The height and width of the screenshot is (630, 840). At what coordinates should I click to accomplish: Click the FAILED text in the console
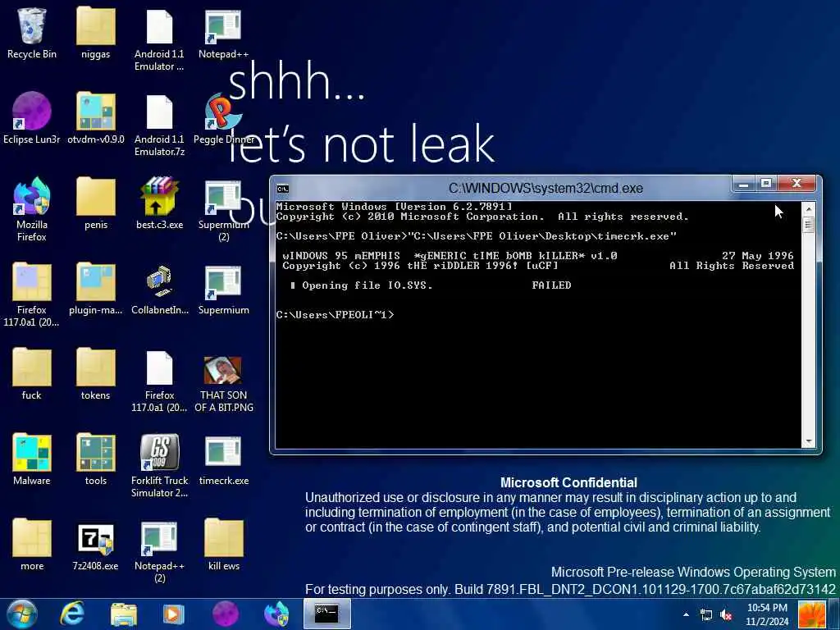coord(551,285)
